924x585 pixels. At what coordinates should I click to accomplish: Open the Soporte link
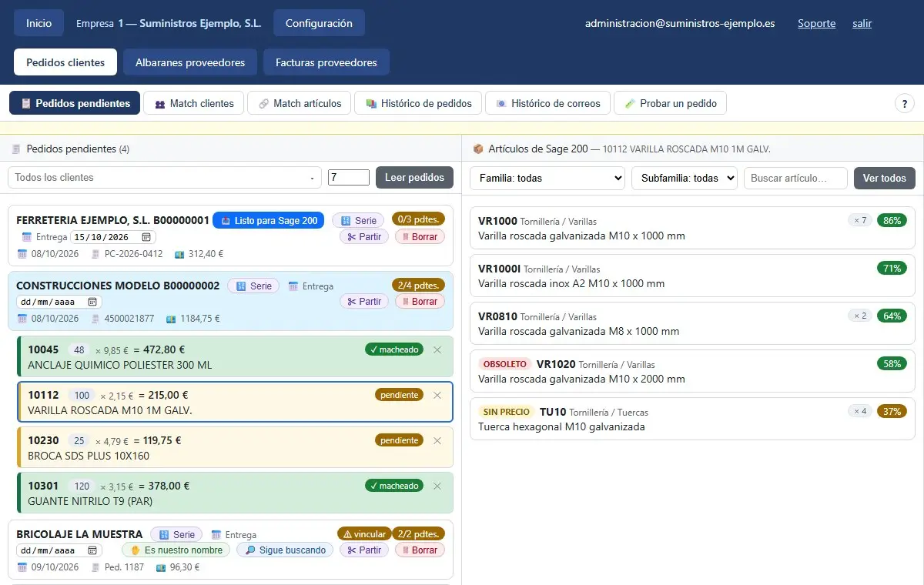point(816,23)
